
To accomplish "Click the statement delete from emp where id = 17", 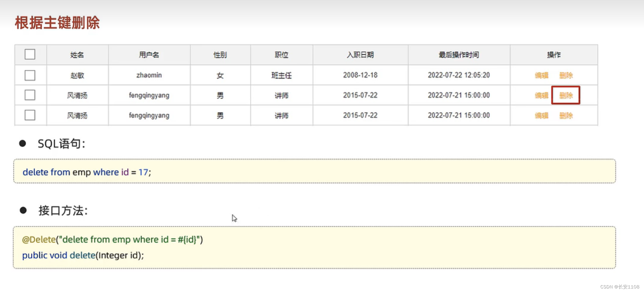I will [x=87, y=172].
